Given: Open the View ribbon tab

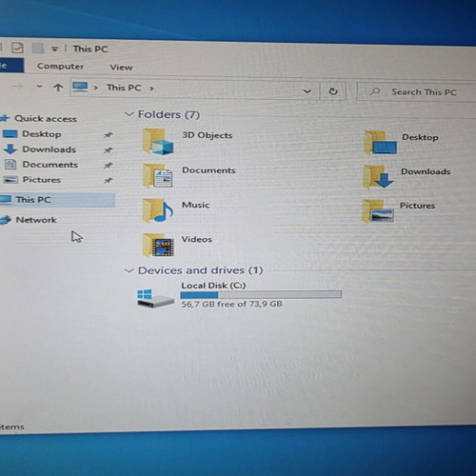Looking at the screenshot, I should 121,68.
